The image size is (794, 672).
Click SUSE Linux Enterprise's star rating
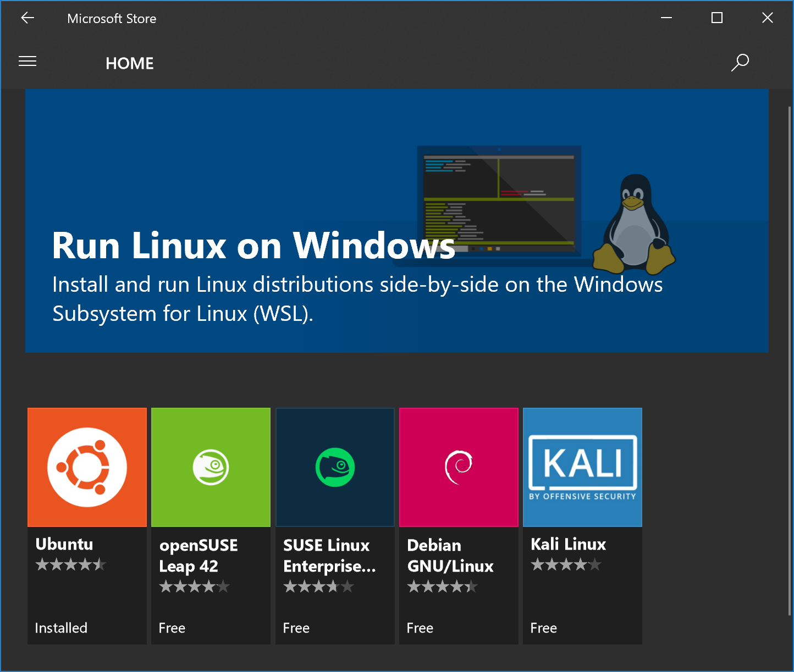click(319, 587)
